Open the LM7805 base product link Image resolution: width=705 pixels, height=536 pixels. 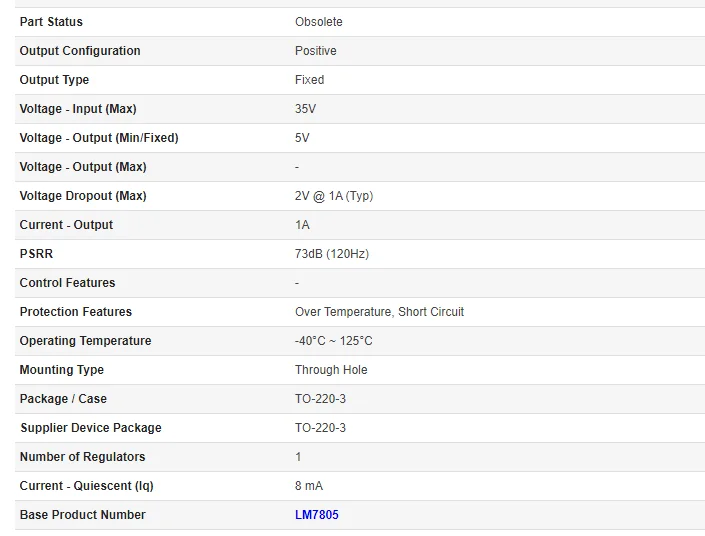coord(316,515)
